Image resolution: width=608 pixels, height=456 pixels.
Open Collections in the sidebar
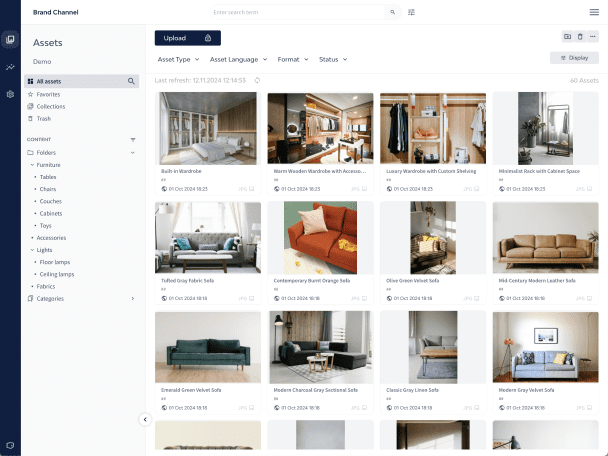(x=50, y=106)
